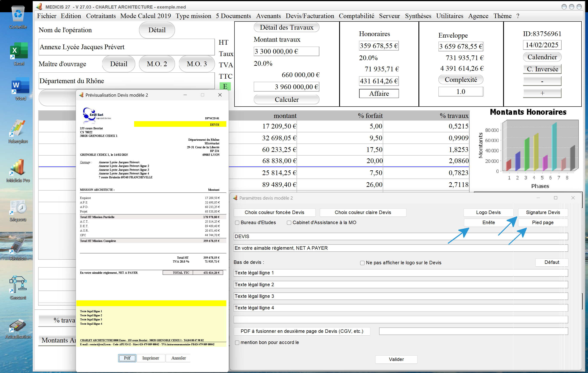
Task: Open the Thème menu
Action: pyautogui.click(x=502, y=16)
